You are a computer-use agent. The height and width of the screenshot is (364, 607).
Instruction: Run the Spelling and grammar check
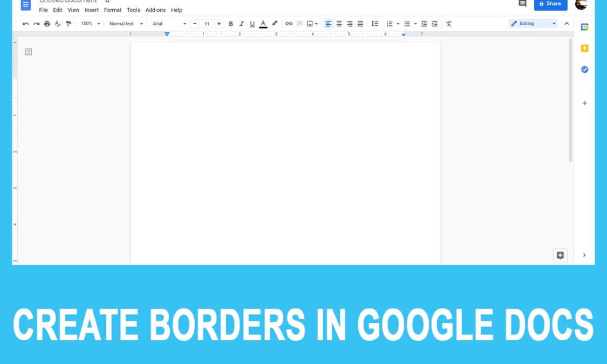click(x=58, y=23)
